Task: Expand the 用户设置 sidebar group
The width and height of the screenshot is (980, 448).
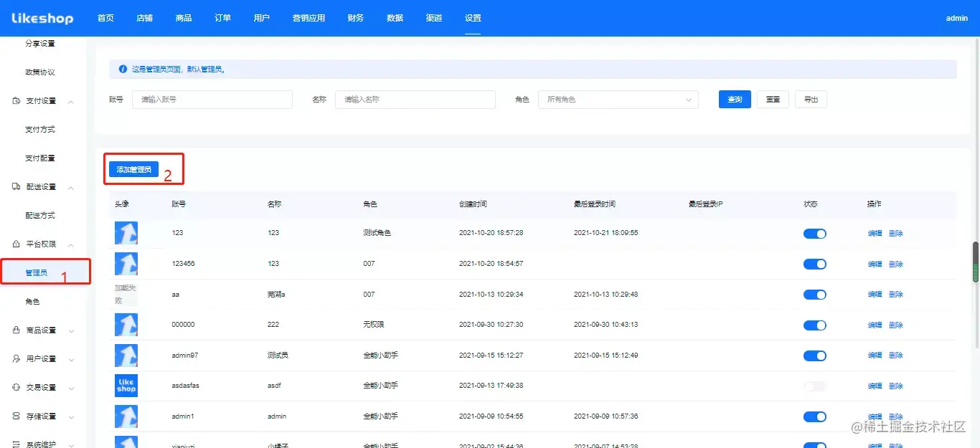Action: [x=71, y=360]
